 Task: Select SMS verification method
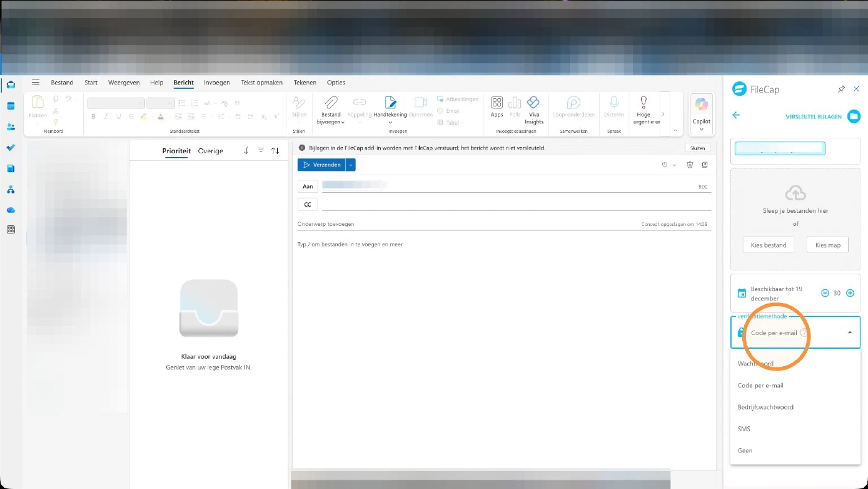coord(795,429)
